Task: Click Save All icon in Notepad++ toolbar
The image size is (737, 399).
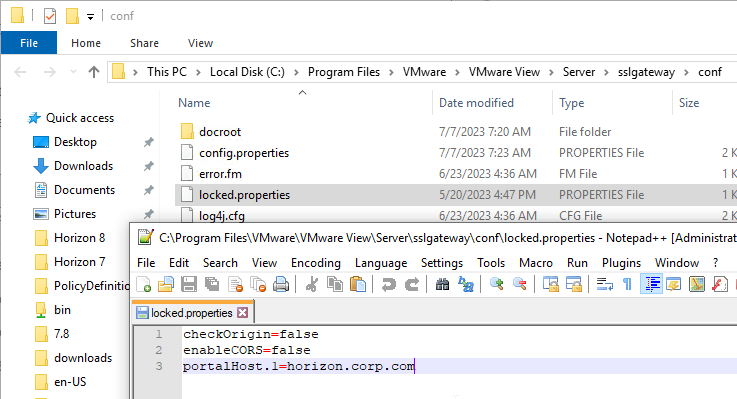Action: coord(212,285)
